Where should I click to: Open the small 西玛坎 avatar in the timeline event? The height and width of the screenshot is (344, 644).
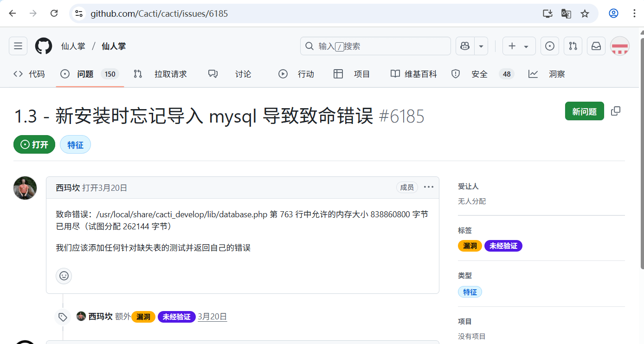tap(81, 317)
